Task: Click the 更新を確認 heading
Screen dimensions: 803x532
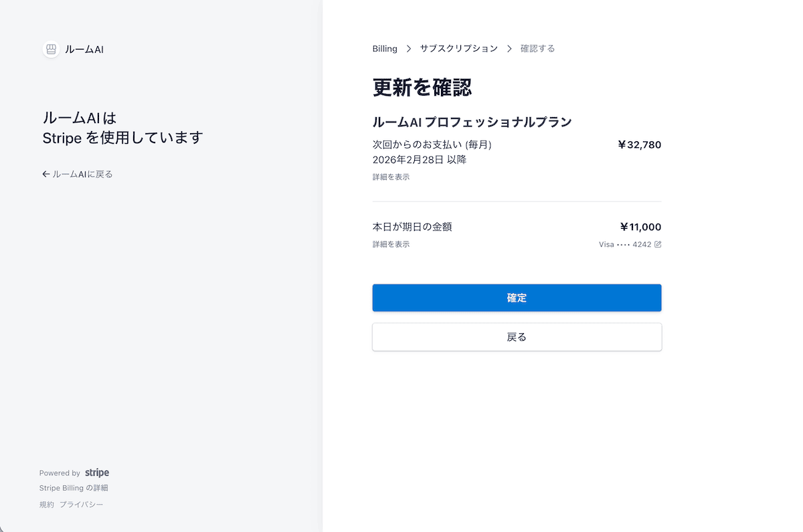Action: (422, 87)
